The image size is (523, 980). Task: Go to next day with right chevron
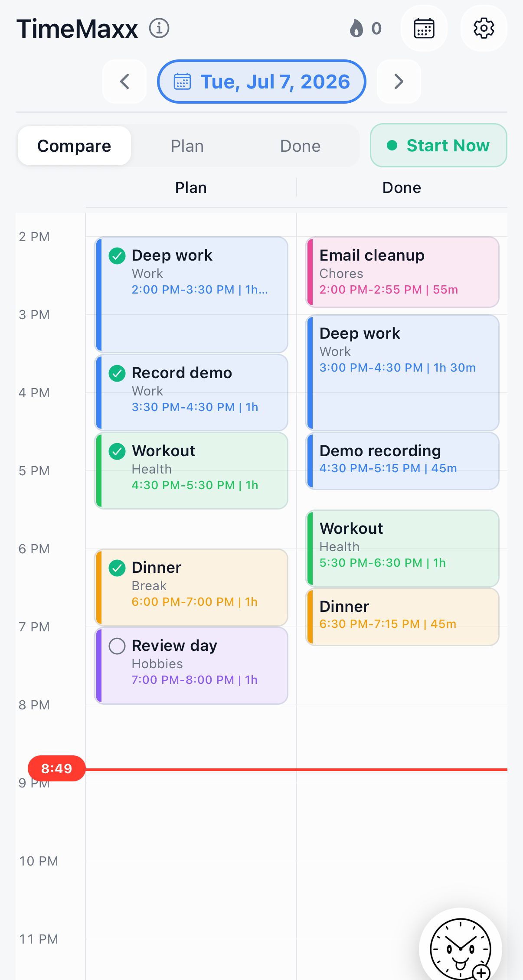399,82
